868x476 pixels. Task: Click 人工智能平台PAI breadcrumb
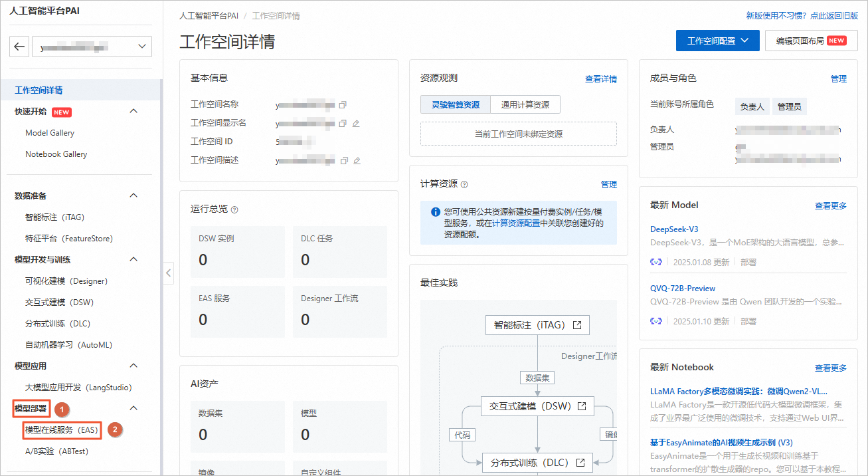click(209, 16)
